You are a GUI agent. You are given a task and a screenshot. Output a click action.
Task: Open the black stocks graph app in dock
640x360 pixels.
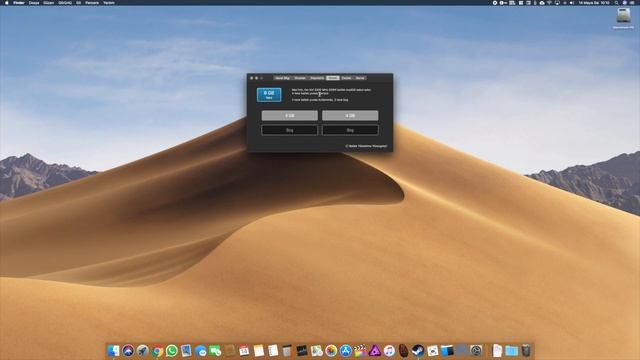[x=302, y=351]
